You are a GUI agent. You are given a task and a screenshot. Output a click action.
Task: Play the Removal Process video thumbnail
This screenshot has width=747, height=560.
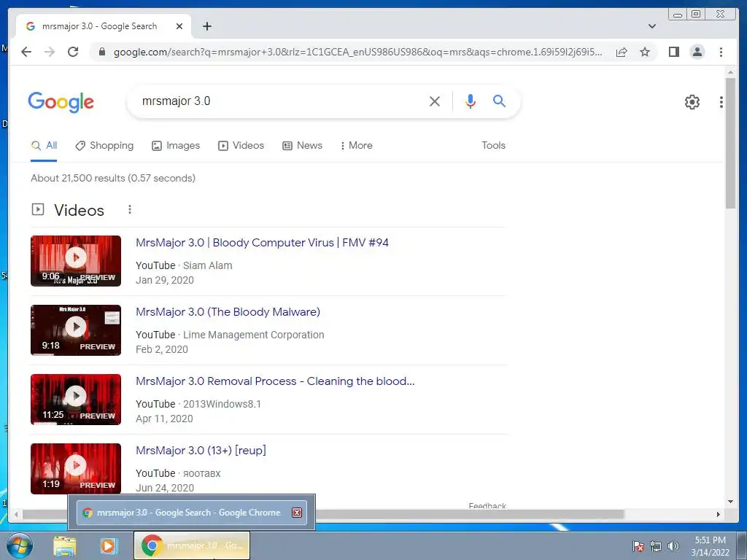tap(76, 399)
